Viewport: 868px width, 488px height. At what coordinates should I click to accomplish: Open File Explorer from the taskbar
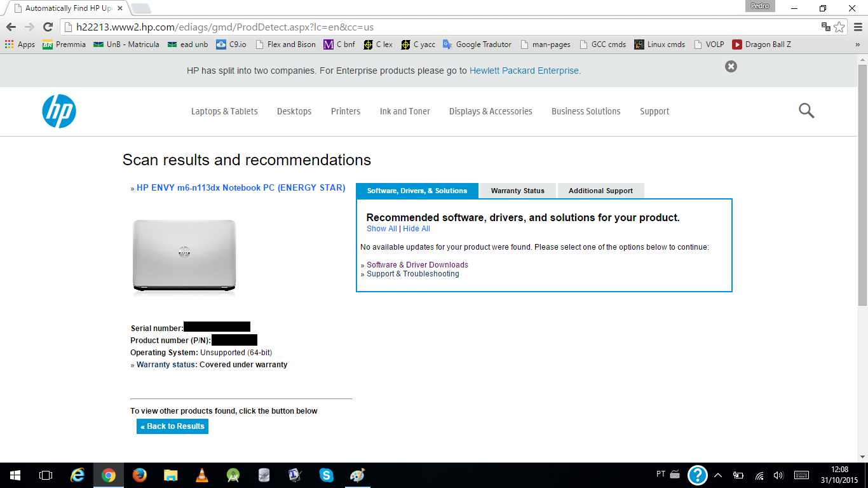click(x=171, y=475)
